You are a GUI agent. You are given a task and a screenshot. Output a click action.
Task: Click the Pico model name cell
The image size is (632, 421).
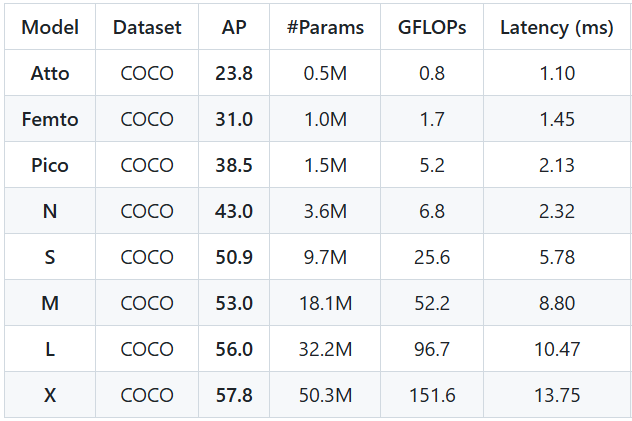50,165
